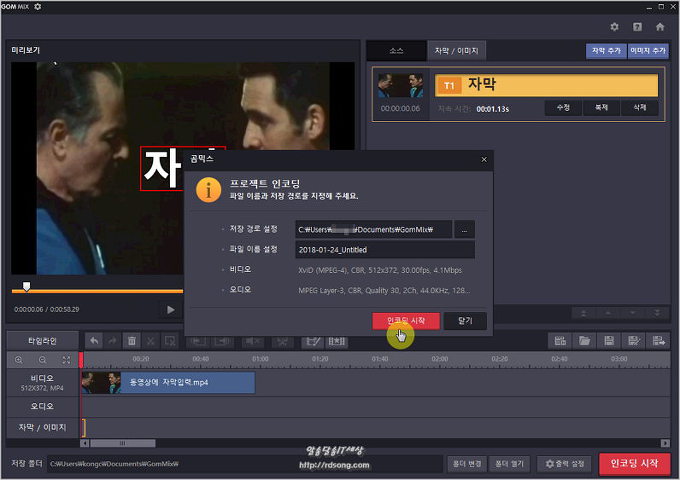Click the 이미지 추가 button
Screen dimensions: 680x480
pyautogui.click(x=648, y=51)
